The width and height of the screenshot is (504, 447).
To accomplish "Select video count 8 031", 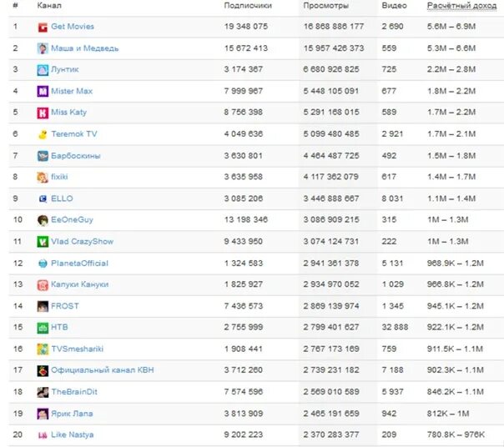I will coord(392,198).
